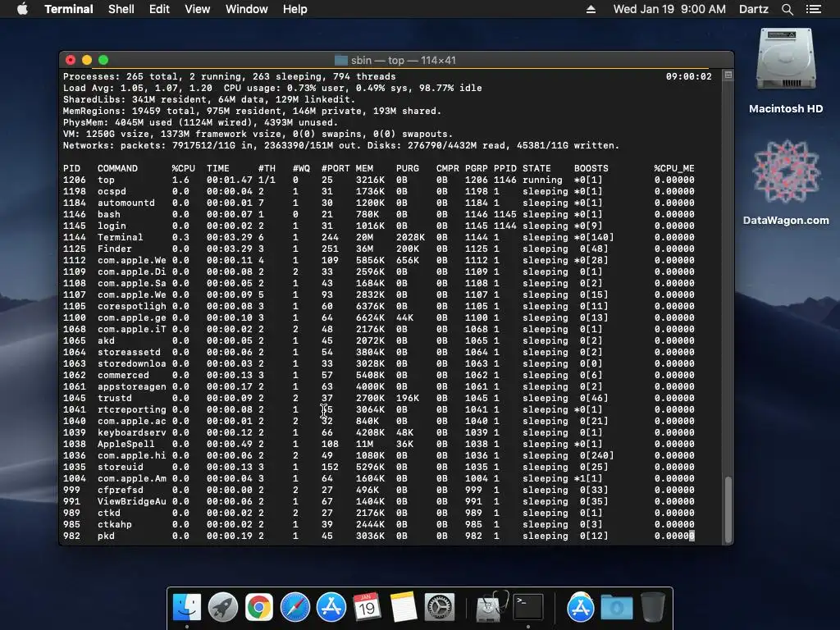
Task: Click the MEM column header
Action: [x=364, y=168]
